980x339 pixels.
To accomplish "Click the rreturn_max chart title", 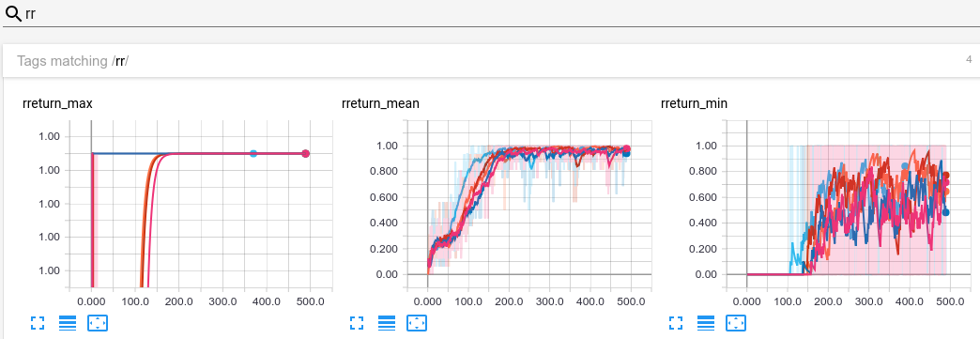I will pyautogui.click(x=57, y=104).
